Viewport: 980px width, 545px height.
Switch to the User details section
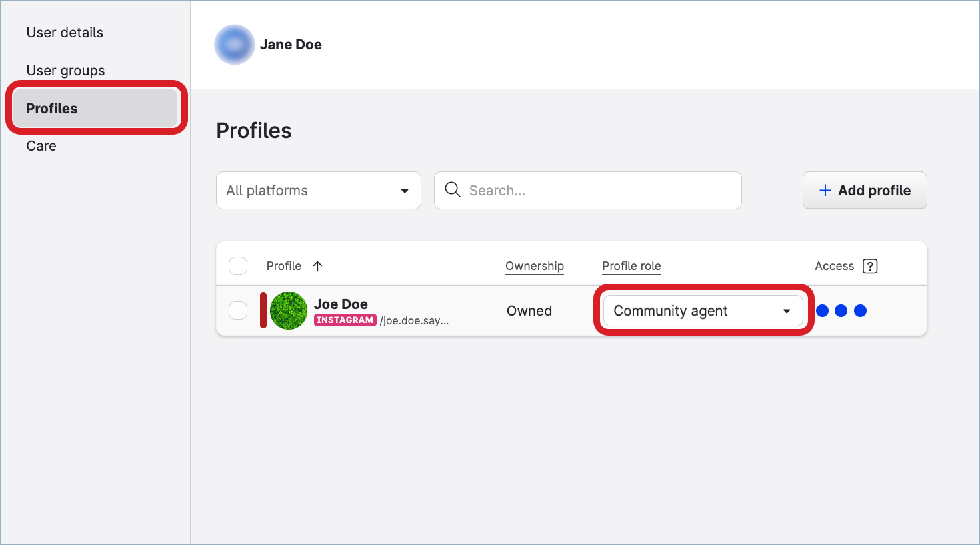[64, 32]
